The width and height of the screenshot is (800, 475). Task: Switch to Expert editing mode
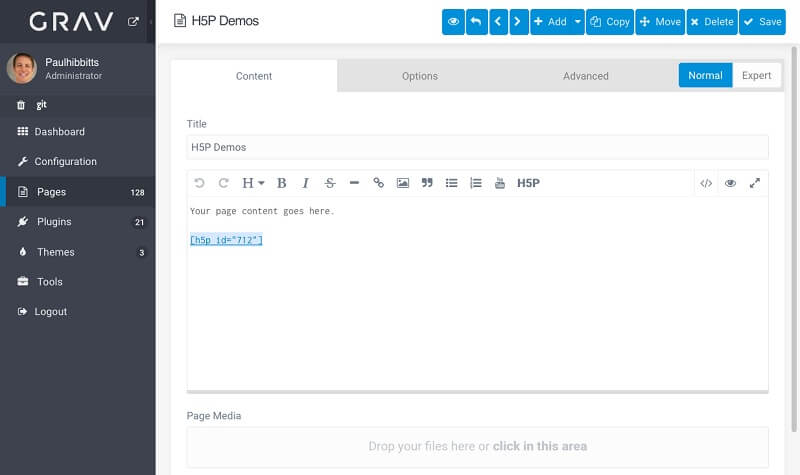point(756,76)
